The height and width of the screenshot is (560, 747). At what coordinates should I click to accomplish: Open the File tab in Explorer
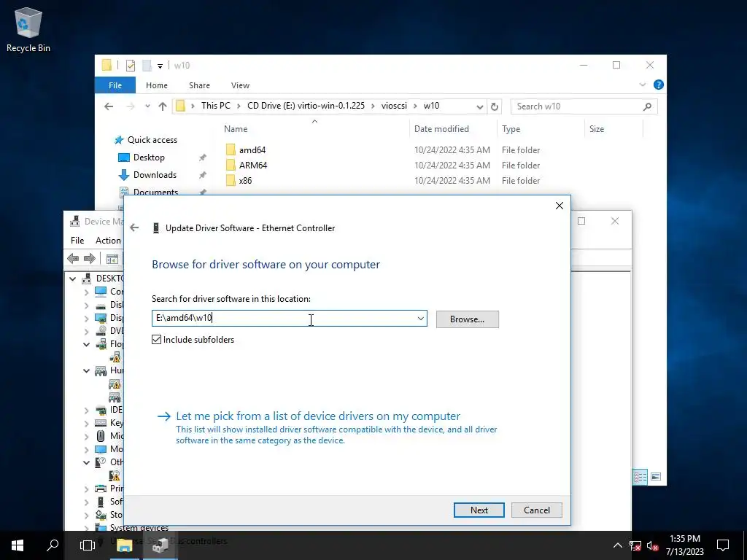115,85
